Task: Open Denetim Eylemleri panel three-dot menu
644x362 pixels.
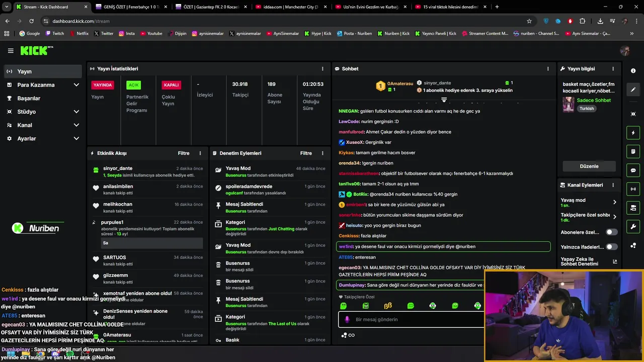Action: [x=323, y=153]
